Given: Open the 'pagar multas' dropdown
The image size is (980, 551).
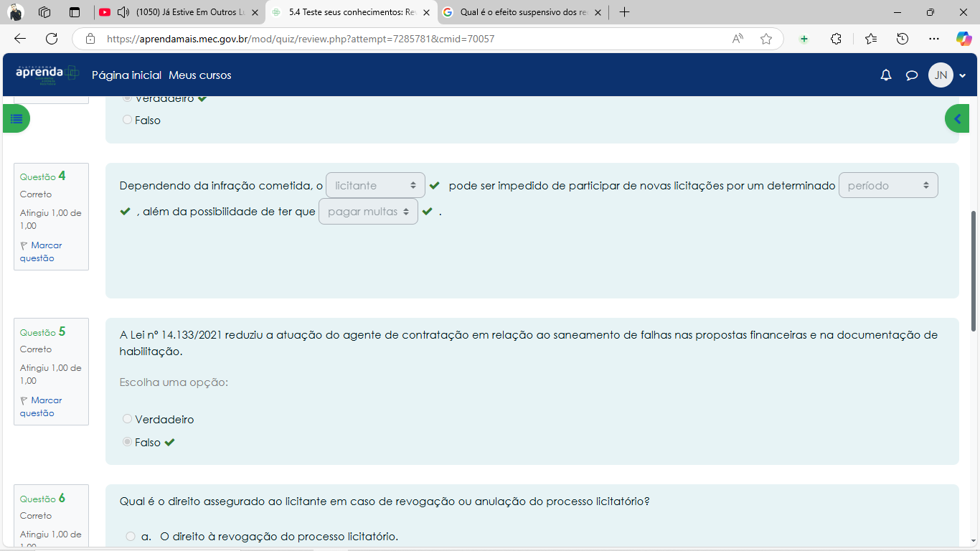Looking at the screenshot, I should coord(368,212).
